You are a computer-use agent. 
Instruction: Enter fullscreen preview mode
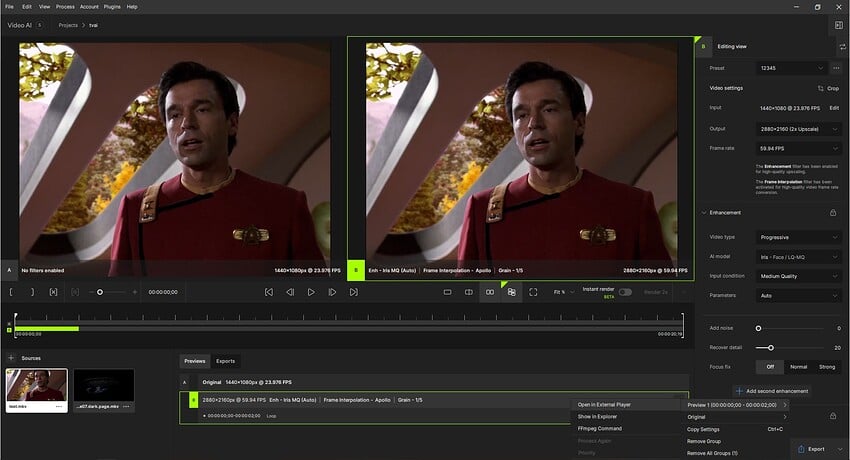(x=533, y=292)
